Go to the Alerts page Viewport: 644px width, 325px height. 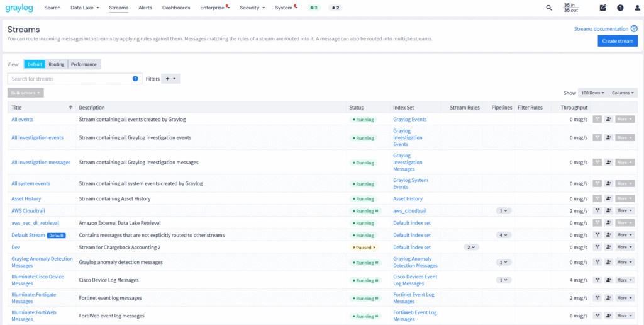point(145,8)
